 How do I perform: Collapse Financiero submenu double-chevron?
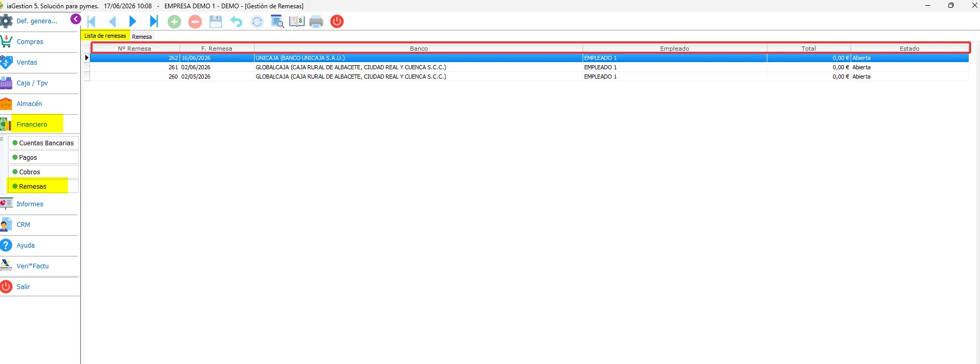point(2,139)
